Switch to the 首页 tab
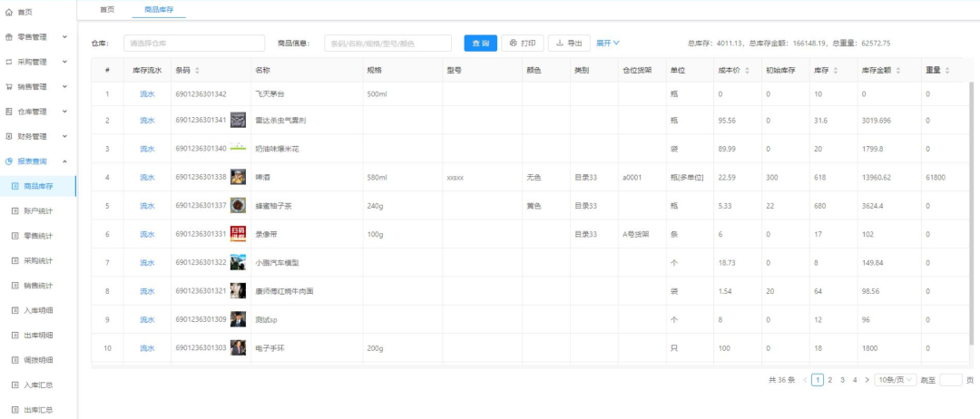 click(x=107, y=9)
